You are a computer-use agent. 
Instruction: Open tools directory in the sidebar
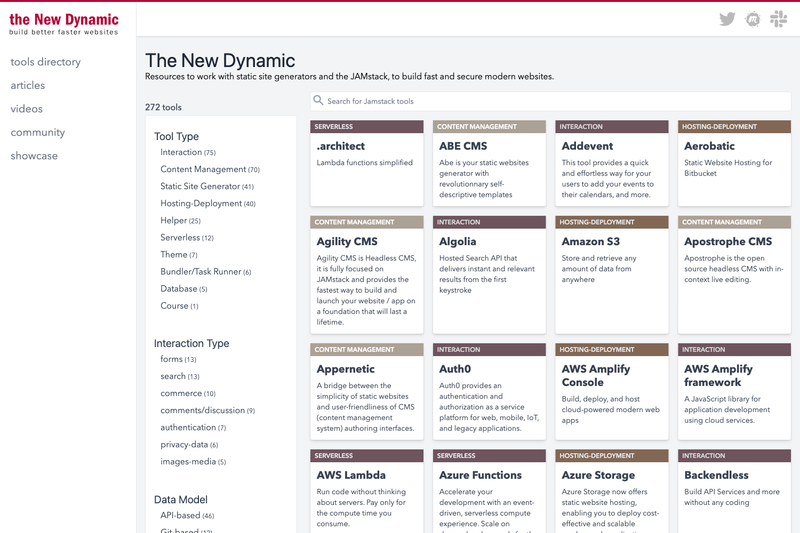click(x=45, y=62)
